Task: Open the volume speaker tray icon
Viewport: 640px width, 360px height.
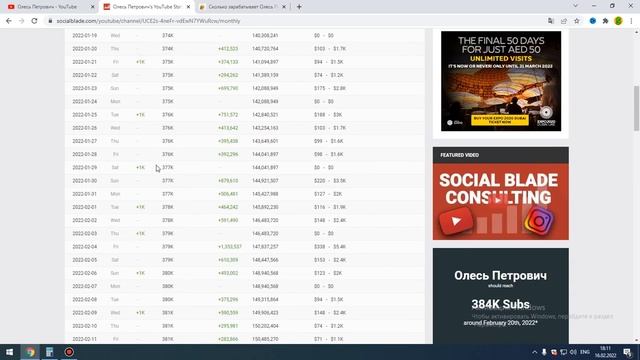Action: [573, 352]
